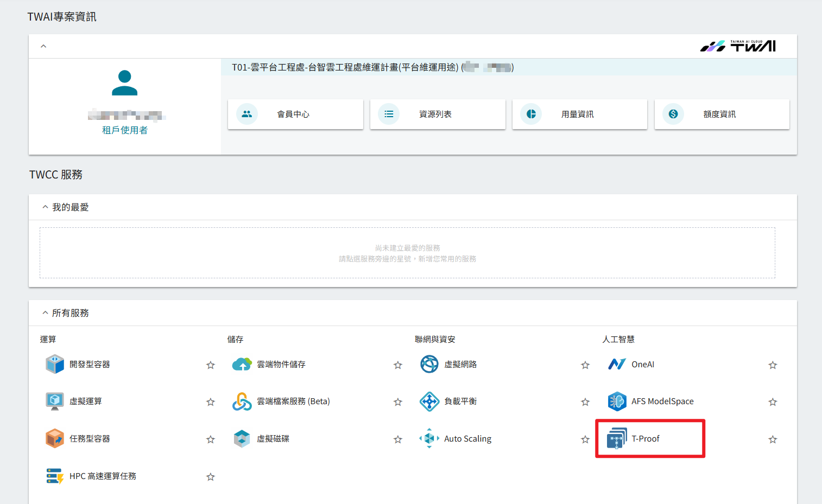Click the Auto Scaling icon
Screen dimensions: 822x504
click(x=429, y=438)
